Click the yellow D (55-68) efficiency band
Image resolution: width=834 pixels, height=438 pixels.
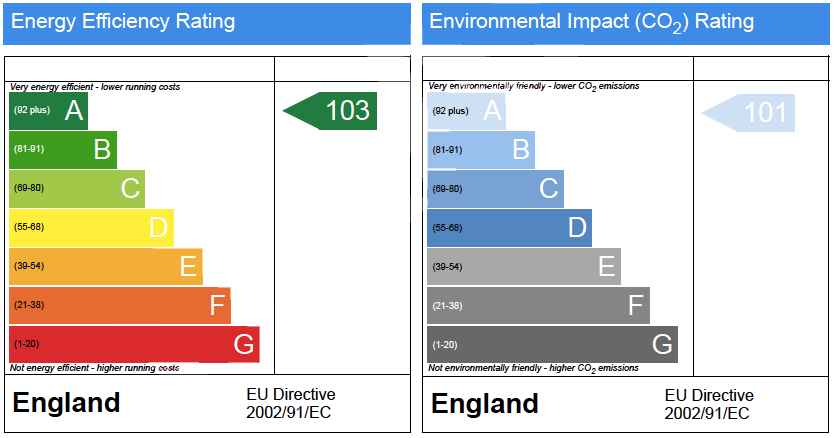pyautogui.click(x=91, y=228)
